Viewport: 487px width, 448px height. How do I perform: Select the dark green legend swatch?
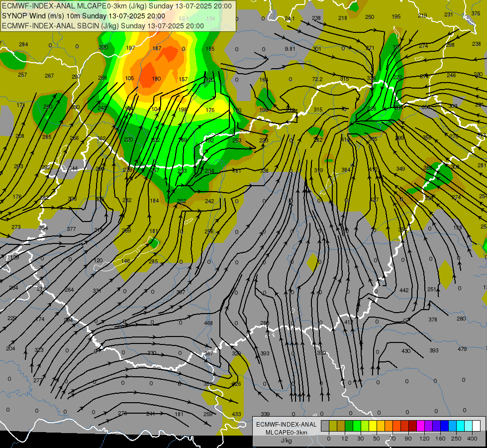point(349,426)
